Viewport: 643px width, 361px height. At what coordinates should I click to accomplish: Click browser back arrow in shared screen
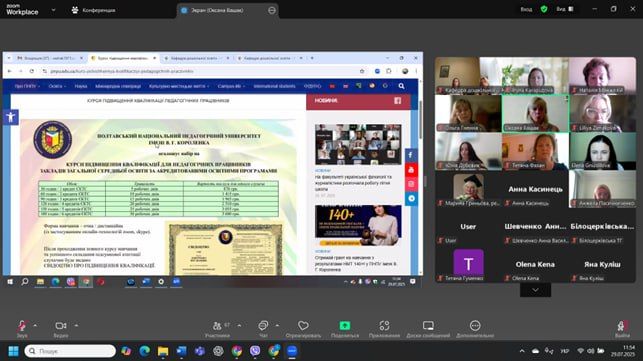10,71
